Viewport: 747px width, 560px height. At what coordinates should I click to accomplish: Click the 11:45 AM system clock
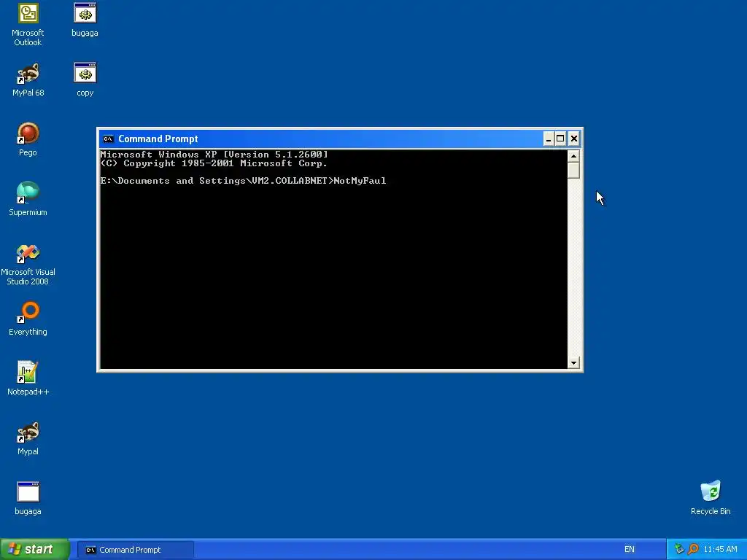click(720, 550)
